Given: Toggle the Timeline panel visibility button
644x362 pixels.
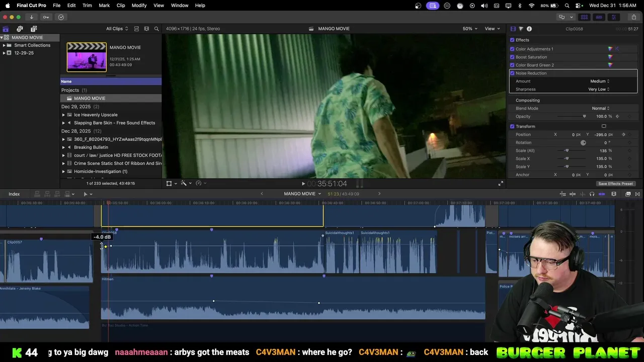Looking at the screenshot, I should (599, 17).
